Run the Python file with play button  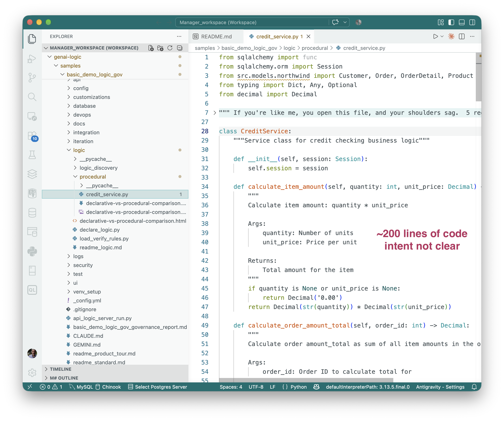coord(435,36)
